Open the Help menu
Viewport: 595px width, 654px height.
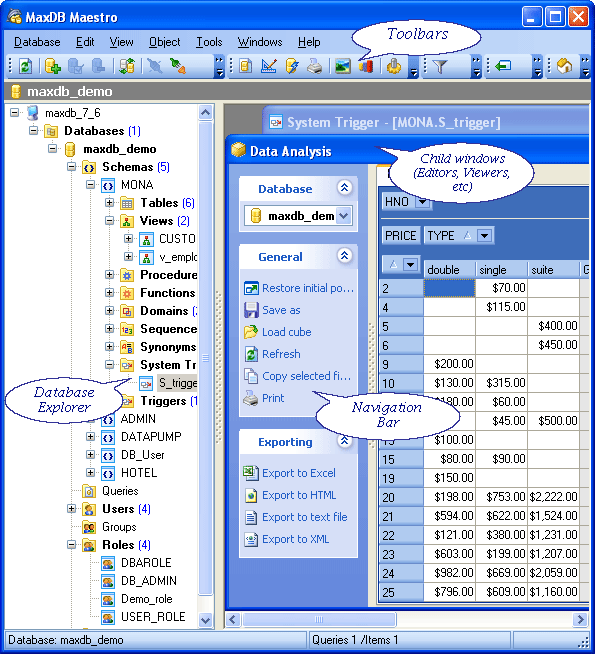(x=309, y=42)
